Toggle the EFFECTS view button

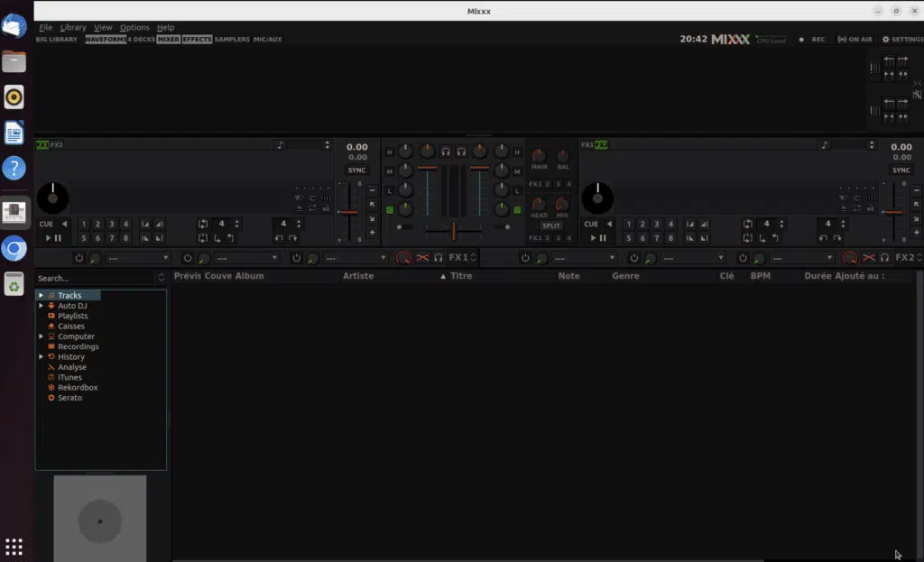pyautogui.click(x=197, y=40)
